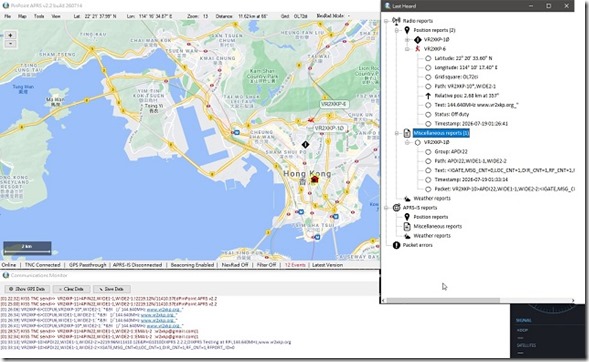Expand the VR2XKP-10 position report node

point(407,39)
